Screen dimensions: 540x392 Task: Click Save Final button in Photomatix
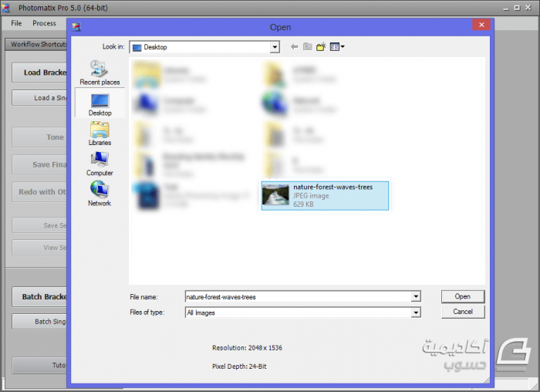[x=39, y=164]
